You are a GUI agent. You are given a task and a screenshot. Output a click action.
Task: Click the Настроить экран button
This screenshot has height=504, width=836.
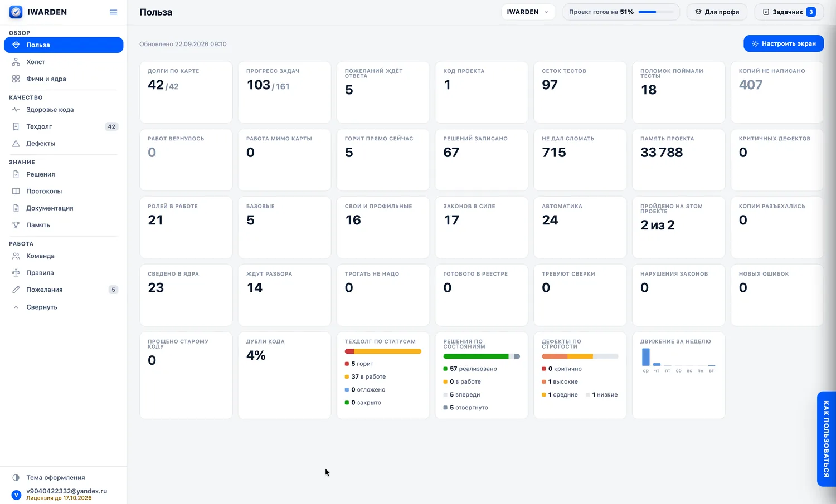(x=784, y=43)
